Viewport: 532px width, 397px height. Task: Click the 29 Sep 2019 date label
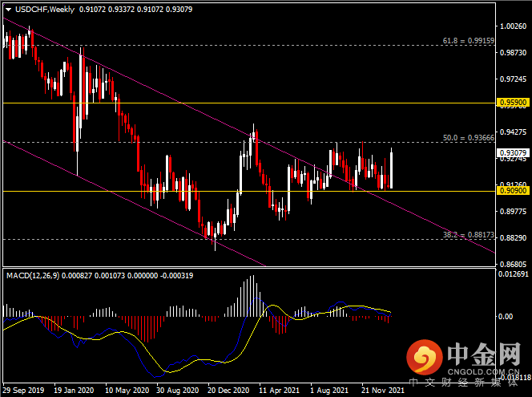click(x=23, y=391)
